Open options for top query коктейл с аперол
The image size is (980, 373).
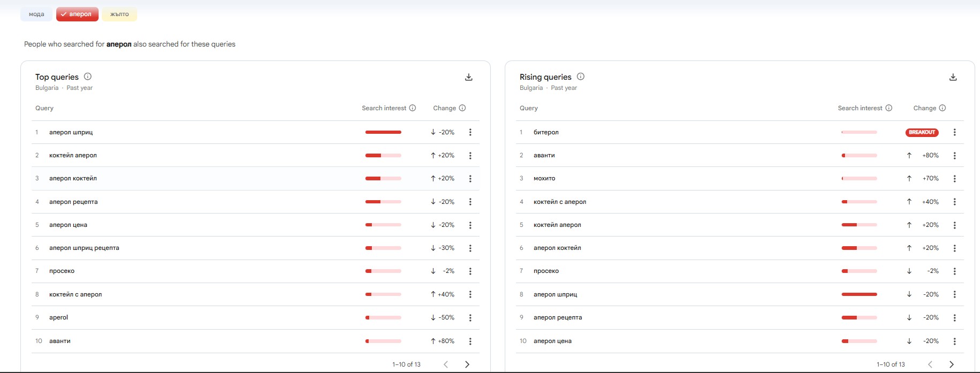pos(470,294)
